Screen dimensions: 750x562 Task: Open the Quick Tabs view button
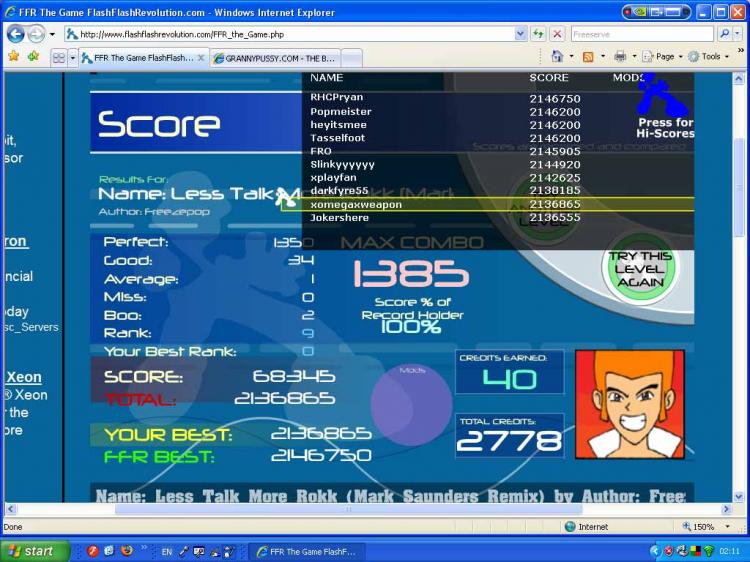coord(59,58)
